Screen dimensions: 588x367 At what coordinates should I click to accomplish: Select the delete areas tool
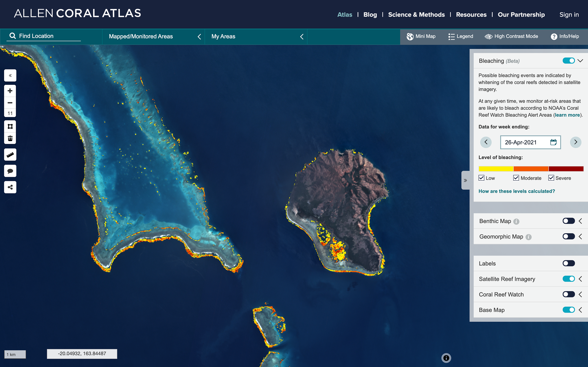[10, 138]
